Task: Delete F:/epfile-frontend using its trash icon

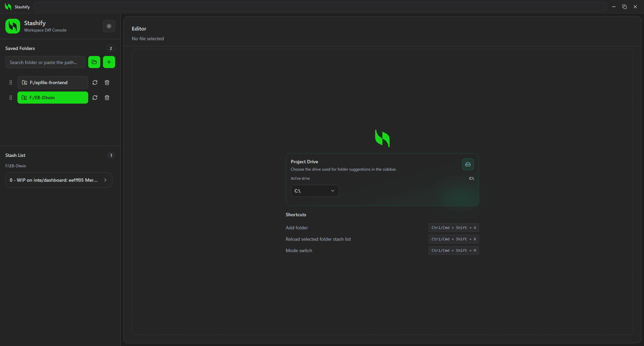Action: [x=107, y=82]
